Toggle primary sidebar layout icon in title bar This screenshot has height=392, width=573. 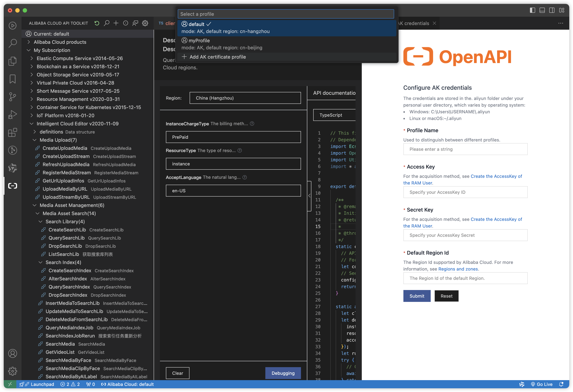[532, 10]
